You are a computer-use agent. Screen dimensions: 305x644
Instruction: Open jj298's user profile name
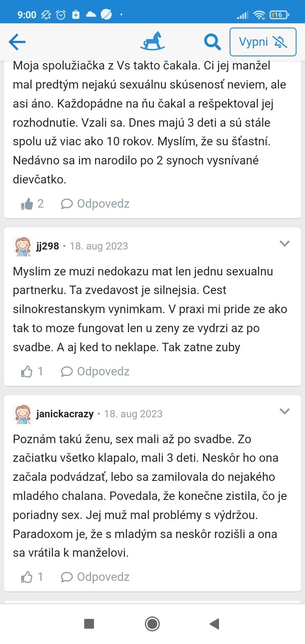pos(47,246)
